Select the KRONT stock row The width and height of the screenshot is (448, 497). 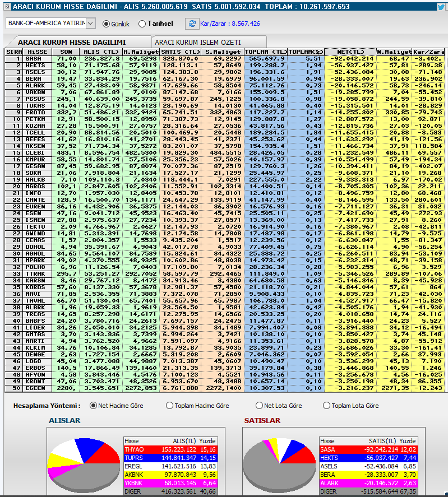[x=225, y=382]
